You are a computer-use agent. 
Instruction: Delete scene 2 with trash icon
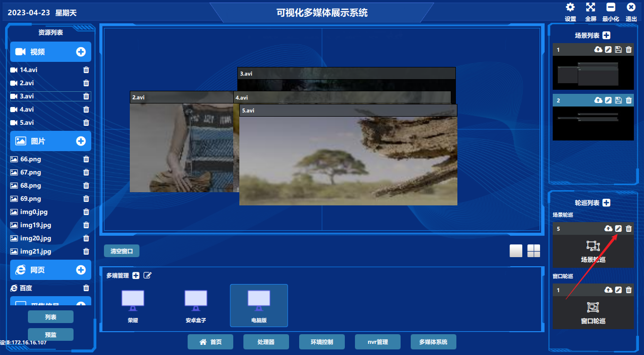(x=629, y=100)
